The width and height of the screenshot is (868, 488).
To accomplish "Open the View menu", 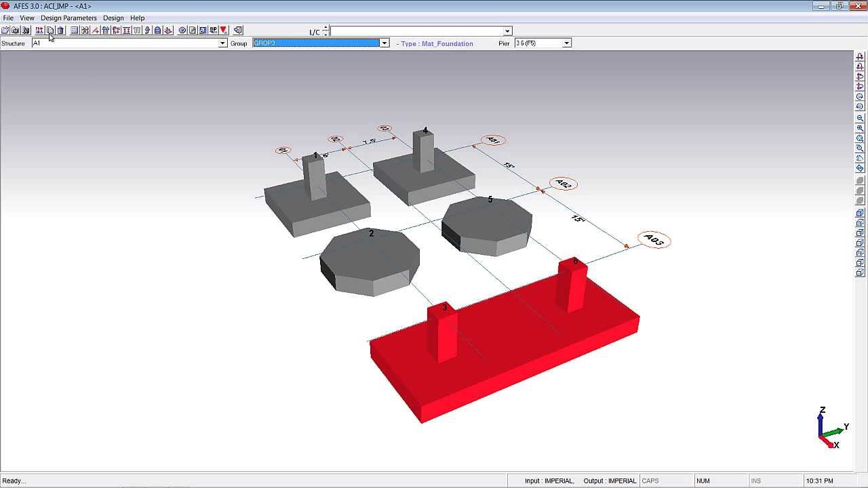I will pos(27,18).
